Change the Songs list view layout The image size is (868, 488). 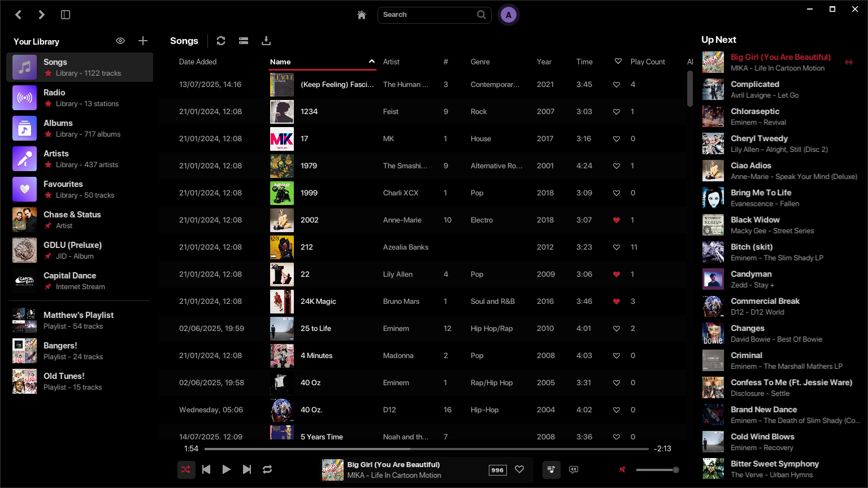tap(244, 41)
